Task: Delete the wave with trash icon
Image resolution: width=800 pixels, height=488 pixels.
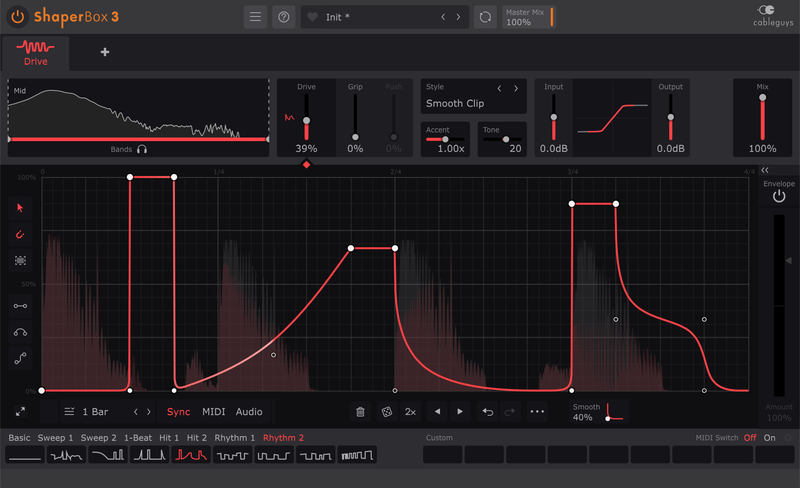Action: pos(360,411)
